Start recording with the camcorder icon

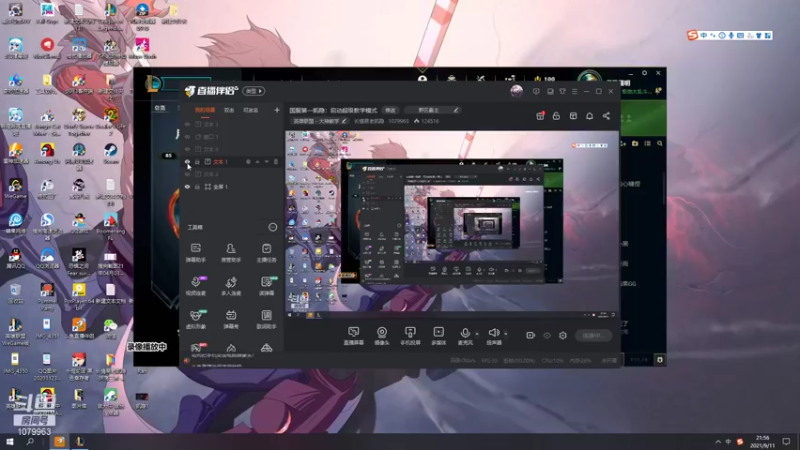(x=531, y=336)
